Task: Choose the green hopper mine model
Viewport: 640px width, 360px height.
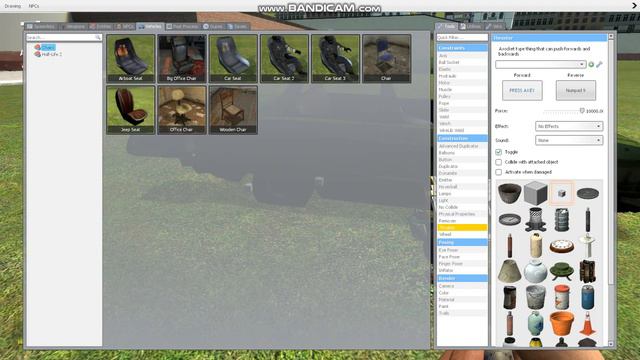Action: click(562, 271)
